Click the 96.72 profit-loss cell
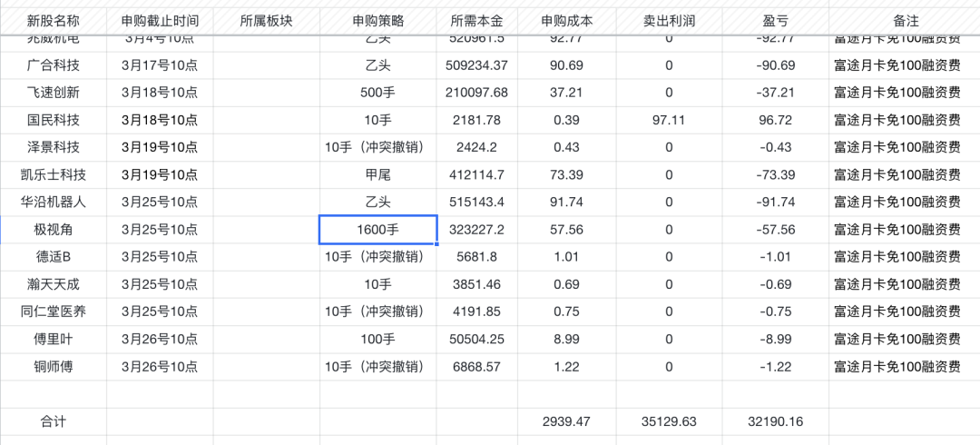 pyautogui.click(x=775, y=120)
